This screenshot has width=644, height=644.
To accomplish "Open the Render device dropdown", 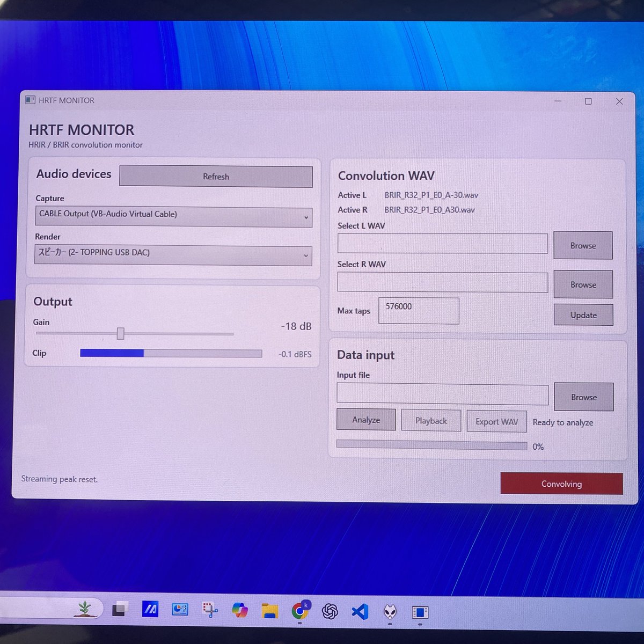I will point(173,255).
